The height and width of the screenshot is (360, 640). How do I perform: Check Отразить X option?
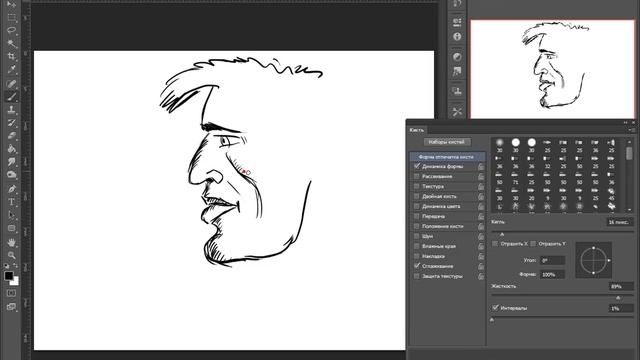(495, 244)
